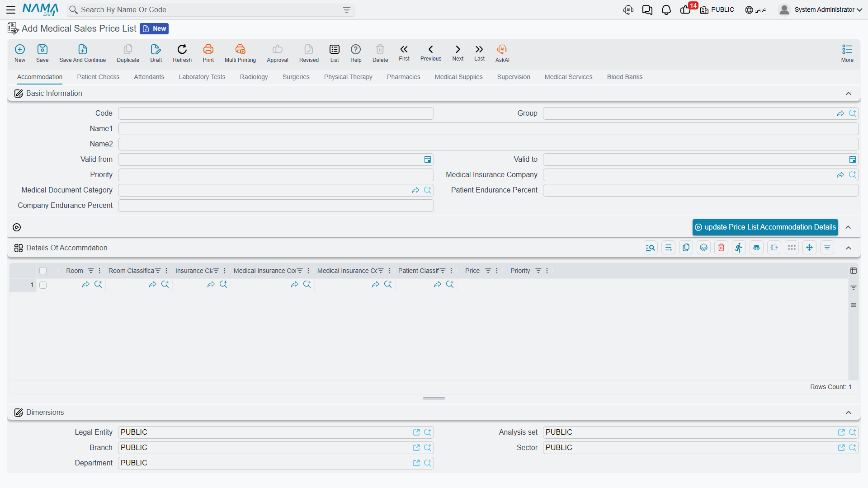
Task: Open Room column filter
Action: 91,271
